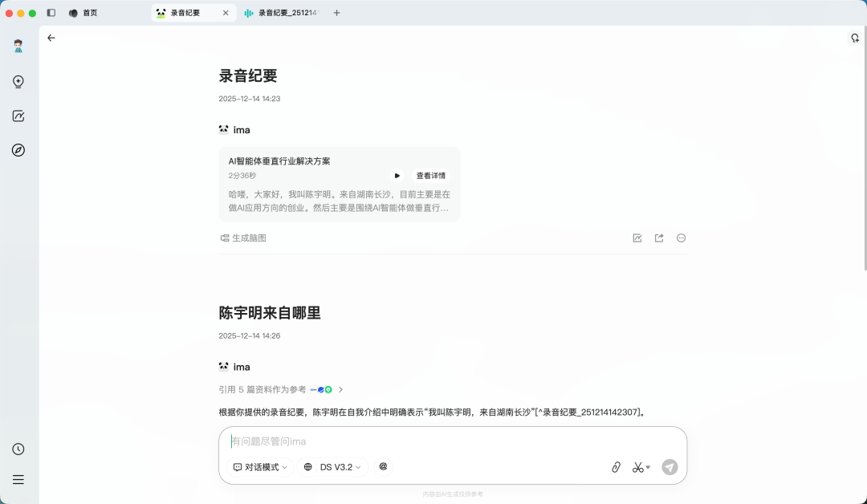Click 生成脑图 to generate a mind map
This screenshot has height=504, width=867.
pyautogui.click(x=242, y=238)
